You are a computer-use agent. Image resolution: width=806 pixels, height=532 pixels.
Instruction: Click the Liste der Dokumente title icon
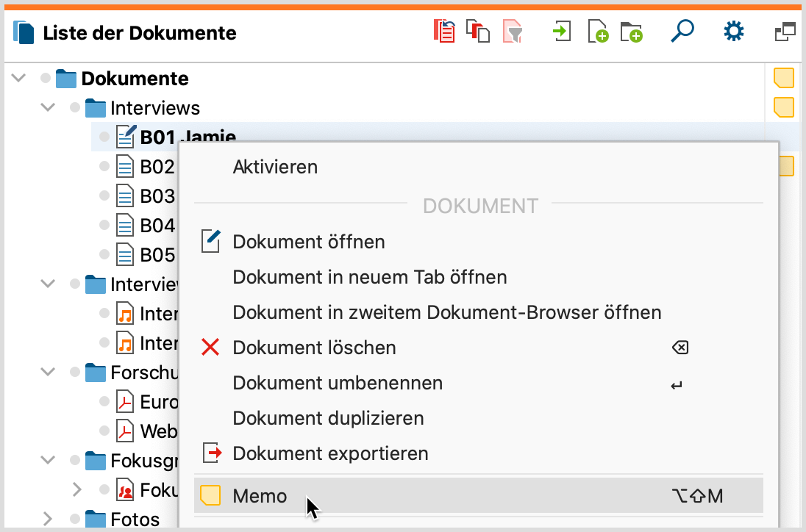pos(24,32)
